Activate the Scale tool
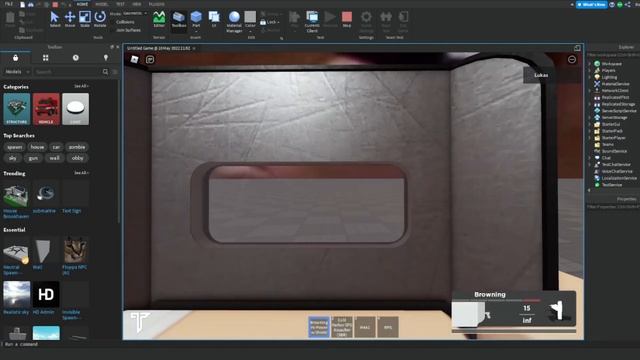Screen dimensions: 640x360 point(85,19)
